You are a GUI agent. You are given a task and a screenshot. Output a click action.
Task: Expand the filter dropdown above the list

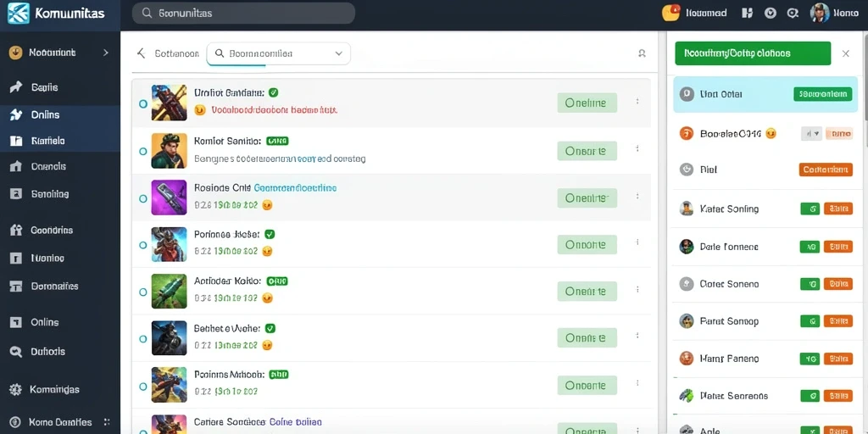278,53
